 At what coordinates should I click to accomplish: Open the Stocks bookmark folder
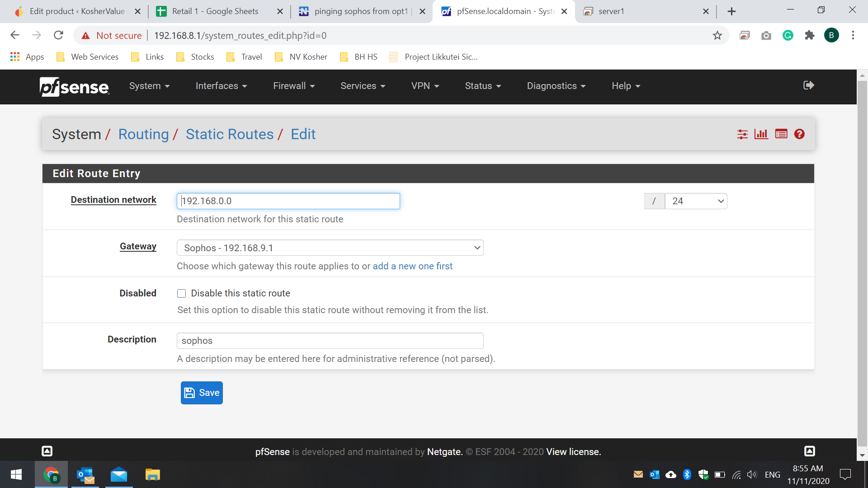coord(195,57)
